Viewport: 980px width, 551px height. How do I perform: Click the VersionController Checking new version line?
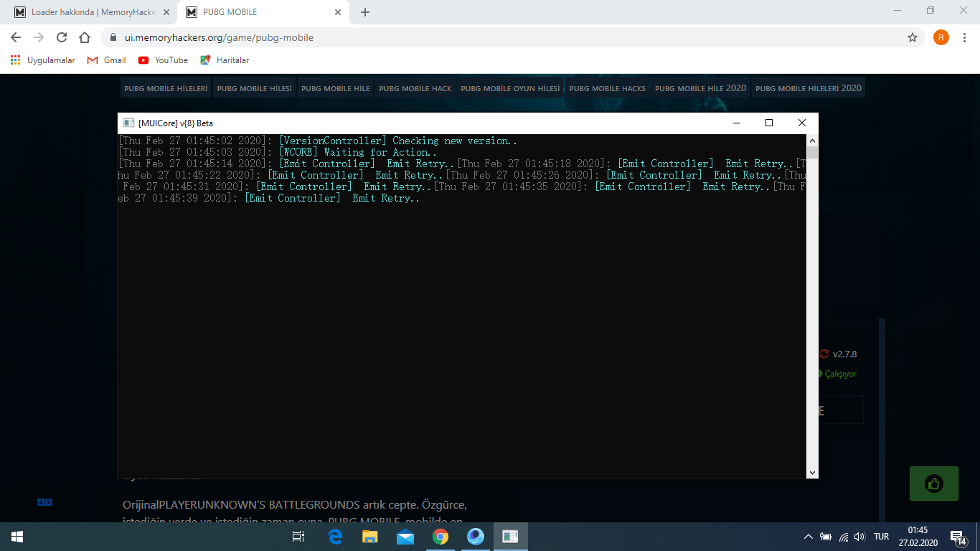(318, 141)
